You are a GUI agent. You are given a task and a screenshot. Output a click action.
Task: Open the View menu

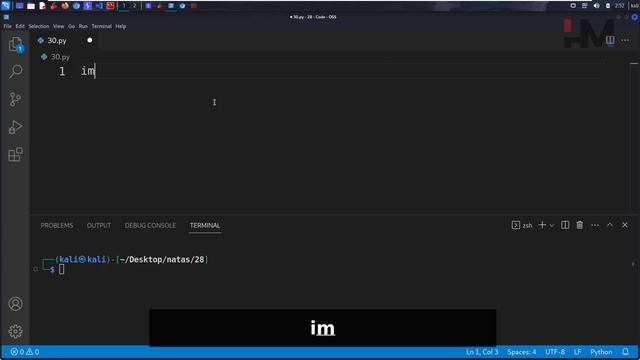(x=58, y=26)
